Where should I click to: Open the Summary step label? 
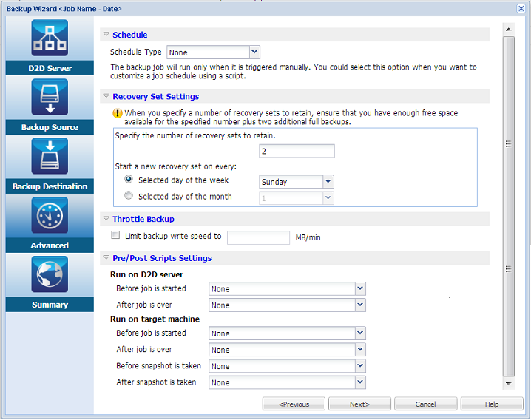50,305
